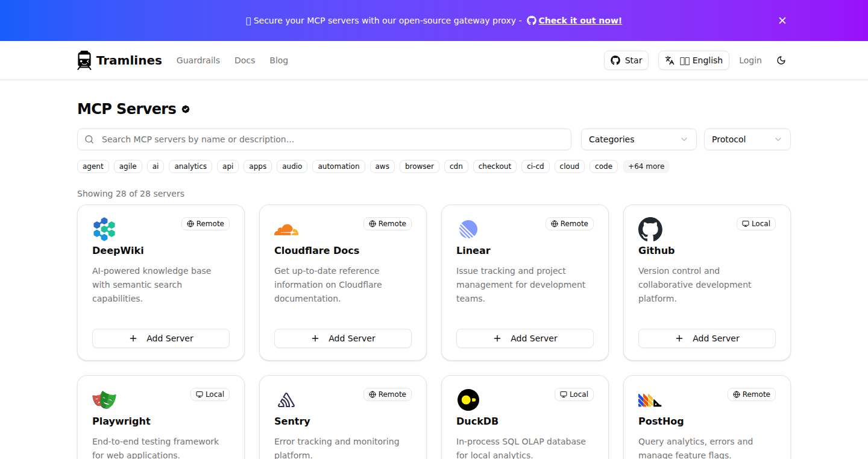Add the Cloudflare Docs server

(343, 338)
